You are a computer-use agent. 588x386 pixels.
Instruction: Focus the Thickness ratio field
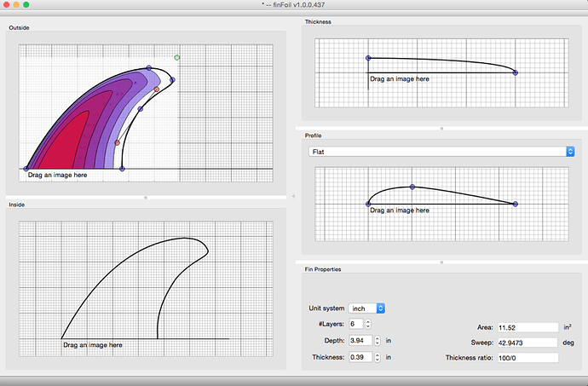coord(528,358)
